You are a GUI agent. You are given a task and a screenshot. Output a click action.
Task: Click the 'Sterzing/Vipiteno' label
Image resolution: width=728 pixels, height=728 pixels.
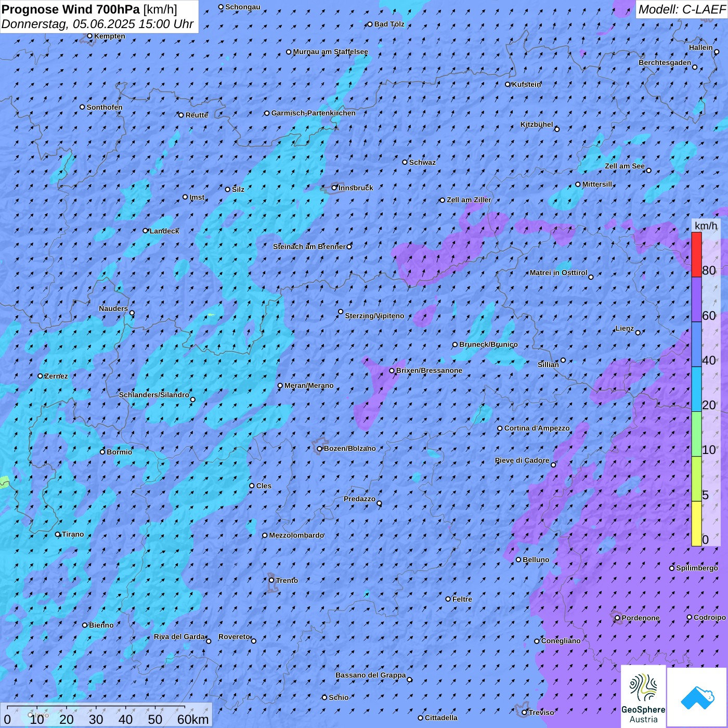(x=374, y=316)
